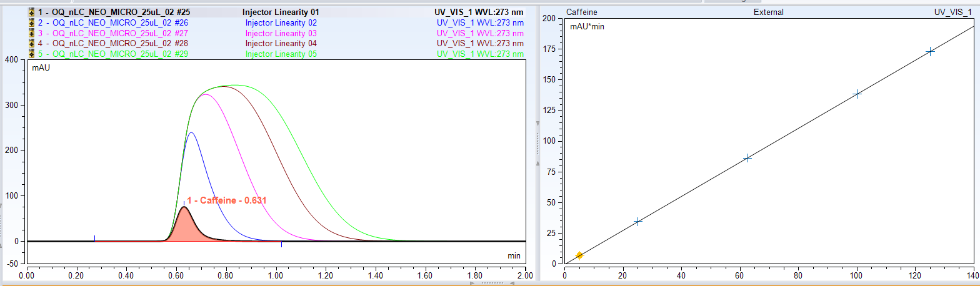Image resolution: width=980 pixels, height=286 pixels.
Task: Click the vial icon for injection #27
Action: pyautogui.click(x=31, y=33)
